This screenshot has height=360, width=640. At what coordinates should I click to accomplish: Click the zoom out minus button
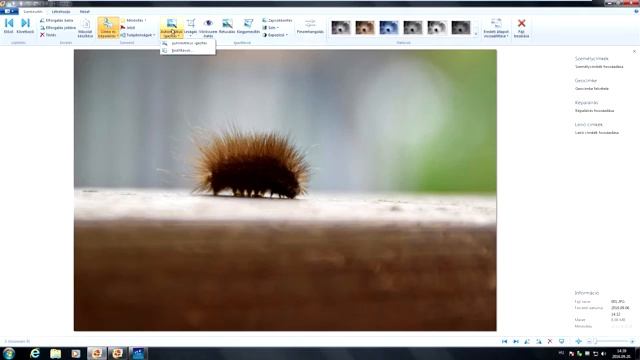(x=589, y=341)
